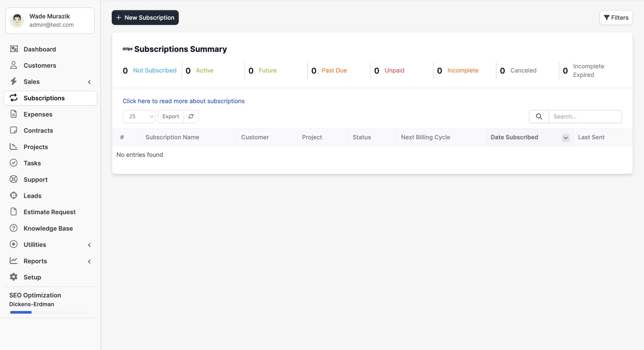Click the Filters button
This screenshot has width=644, height=350.
616,17
